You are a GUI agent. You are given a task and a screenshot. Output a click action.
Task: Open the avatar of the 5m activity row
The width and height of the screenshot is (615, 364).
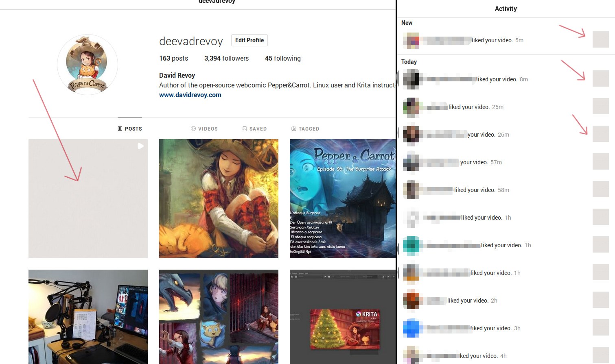(x=411, y=40)
